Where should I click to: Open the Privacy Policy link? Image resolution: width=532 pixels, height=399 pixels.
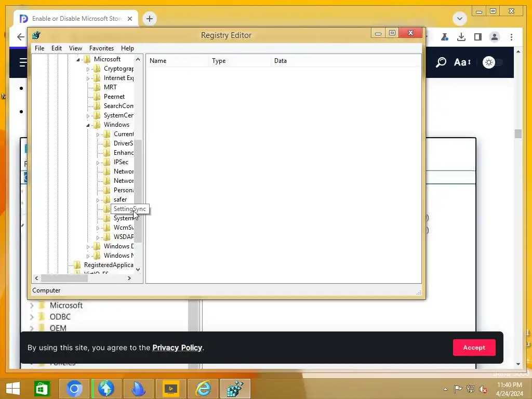tap(177, 348)
